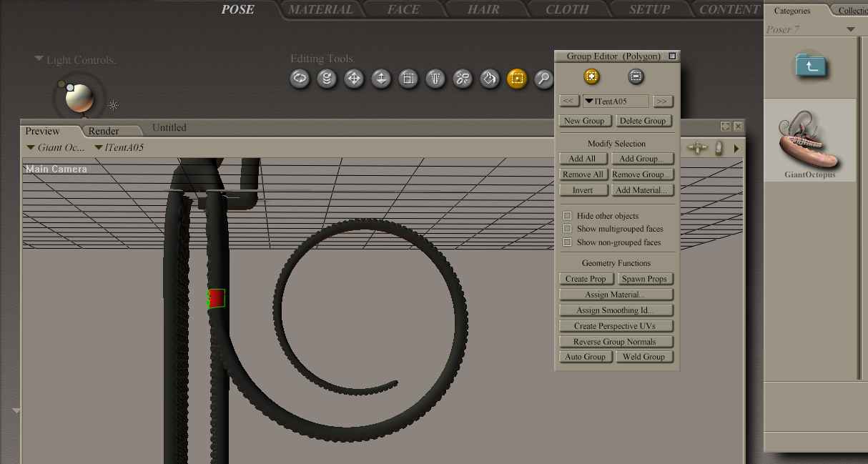Viewport: 868px width, 464px height.
Task: Click the Invert button
Action: click(582, 190)
